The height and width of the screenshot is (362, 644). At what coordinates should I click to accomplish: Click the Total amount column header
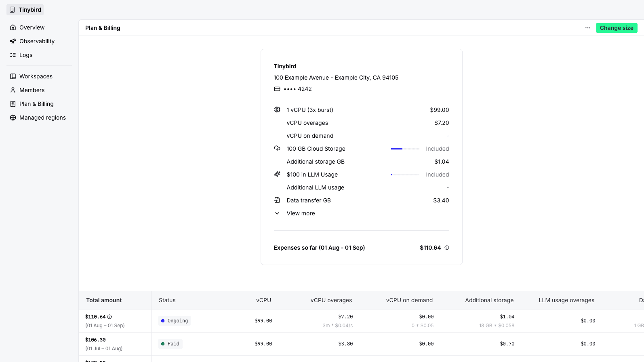point(104,300)
